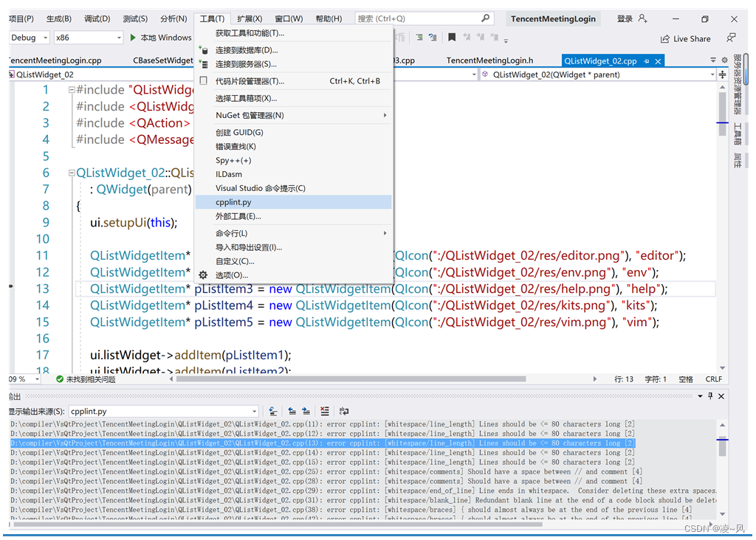This screenshot has height=540, width=756.
Task: Open 获取工具和功能(T)... entry
Action: (x=294, y=33)
